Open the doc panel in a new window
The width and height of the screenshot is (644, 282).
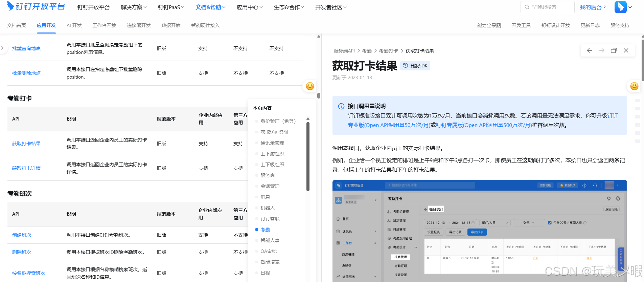click(x=614, y=50)
